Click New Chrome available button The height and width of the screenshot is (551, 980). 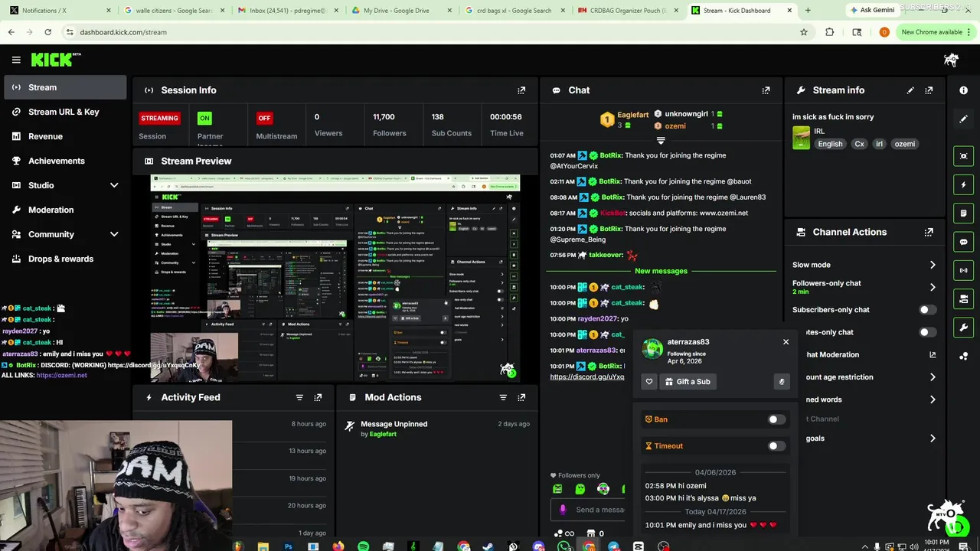click(x=936, y=32)
